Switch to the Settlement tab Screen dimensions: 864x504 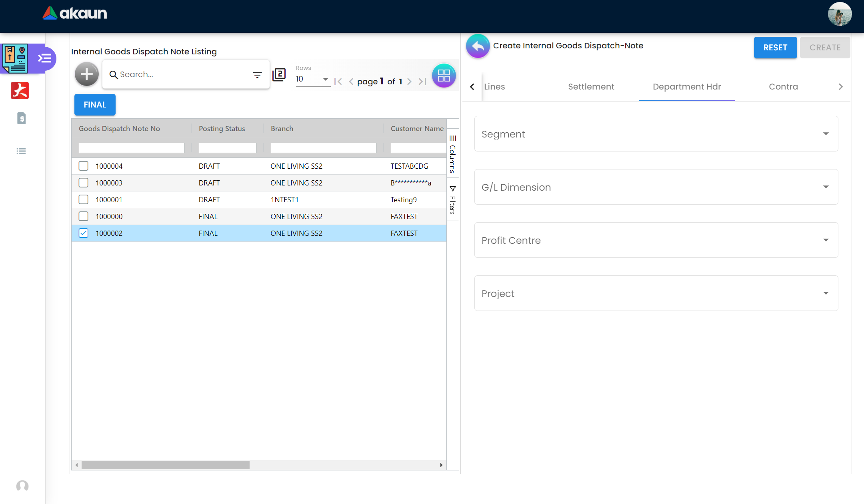[591, 87]
